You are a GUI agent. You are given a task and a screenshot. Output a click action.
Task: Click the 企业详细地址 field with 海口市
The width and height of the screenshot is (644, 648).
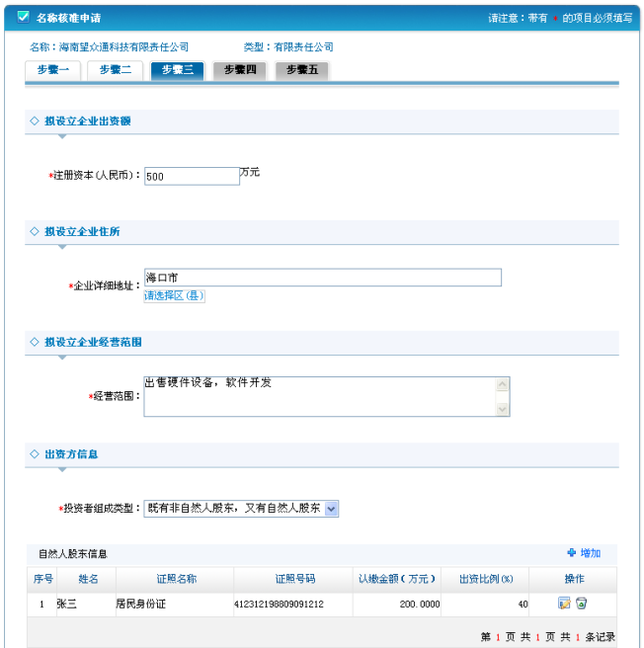[x=323, y=278]
